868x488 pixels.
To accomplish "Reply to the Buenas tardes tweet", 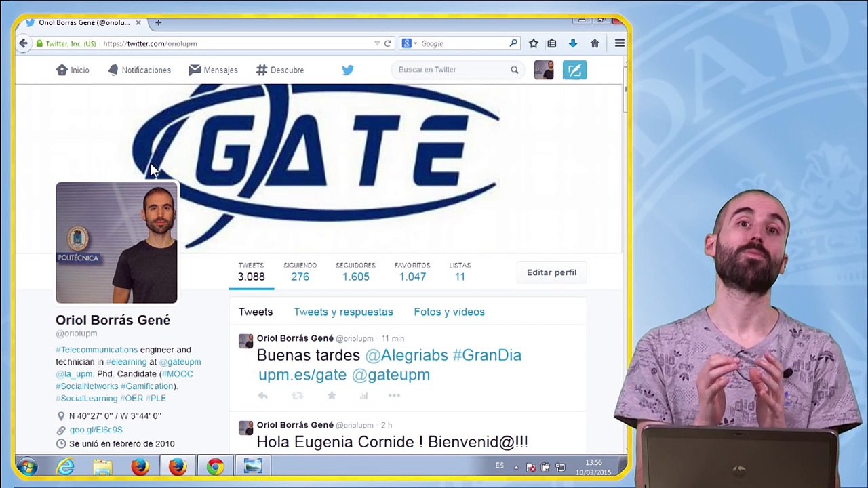I will pyautogui.click(x=262, y=396).
